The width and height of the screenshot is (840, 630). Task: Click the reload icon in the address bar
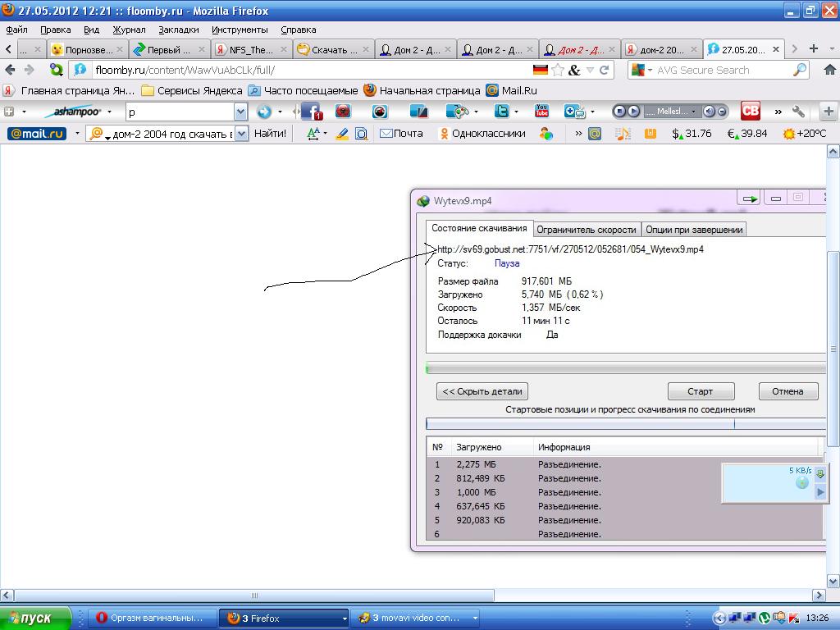[x=605, y=70]
